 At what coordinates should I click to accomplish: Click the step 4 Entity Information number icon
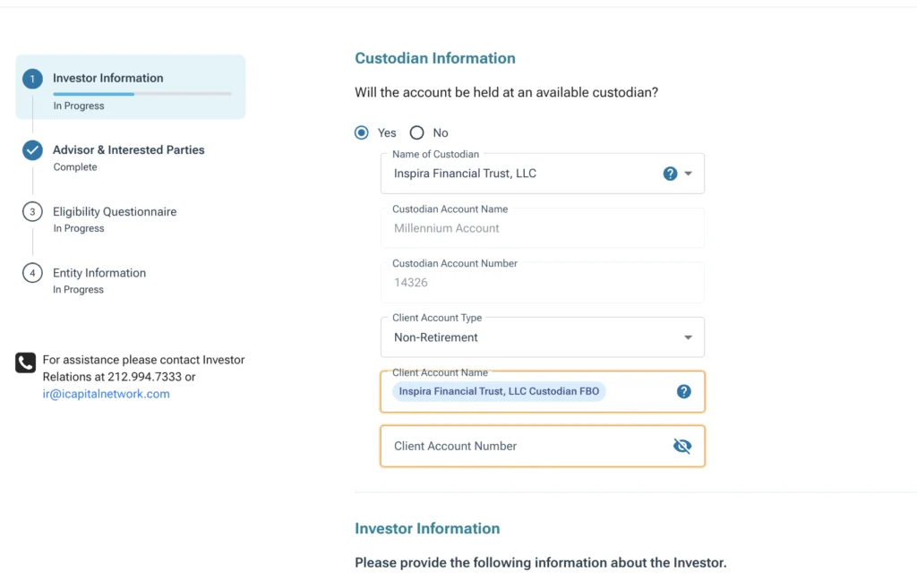point(32,272)
